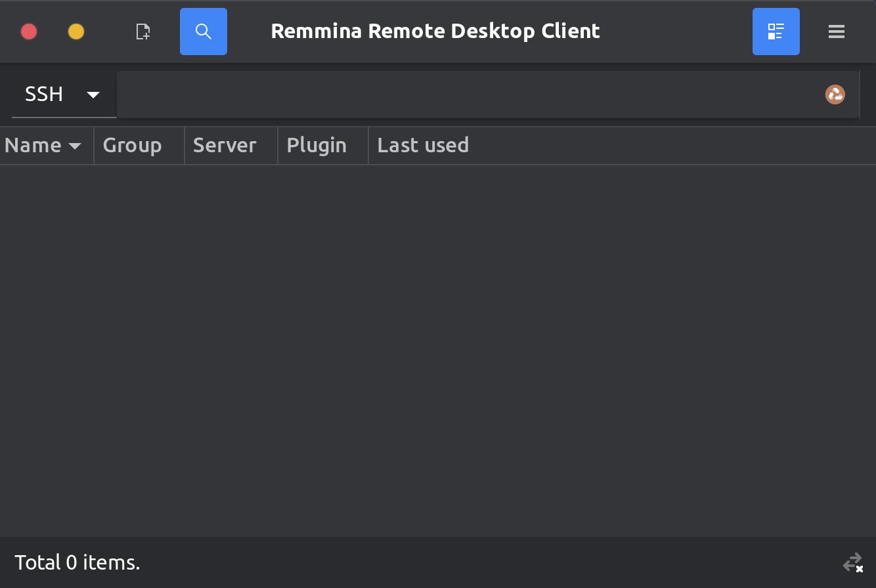Click the clear icon in address field
This screenshot has height=588, width=876.
click(x=835, y=94)
